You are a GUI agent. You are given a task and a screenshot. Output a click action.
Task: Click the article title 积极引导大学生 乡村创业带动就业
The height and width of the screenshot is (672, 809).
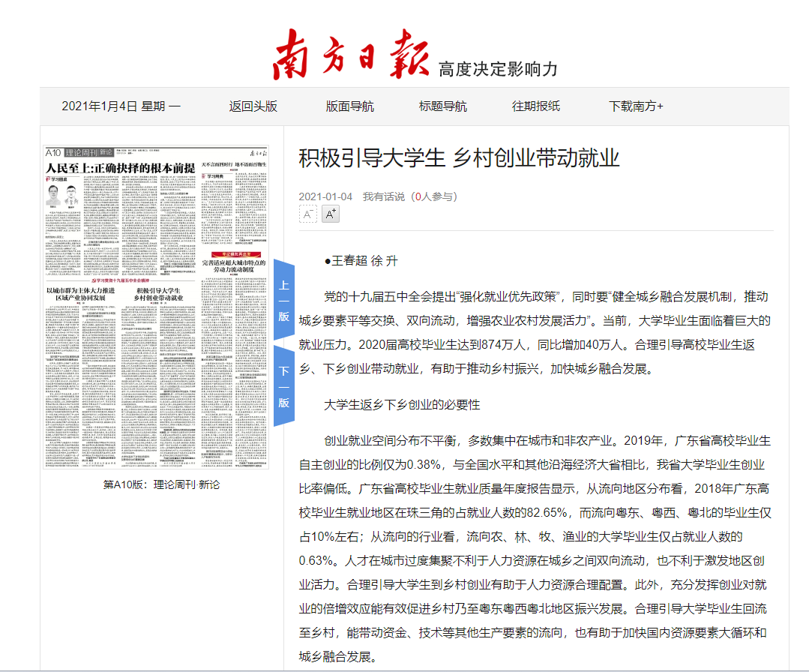tap(459, 159)
